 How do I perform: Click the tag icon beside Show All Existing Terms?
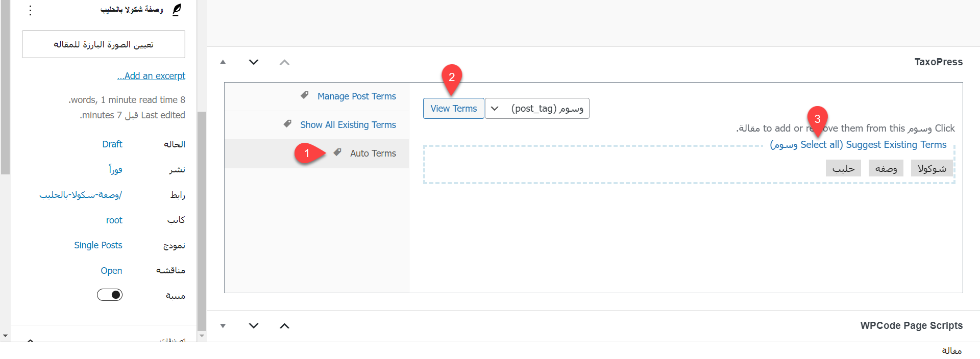pyautogui.click(x=288, y=124)
